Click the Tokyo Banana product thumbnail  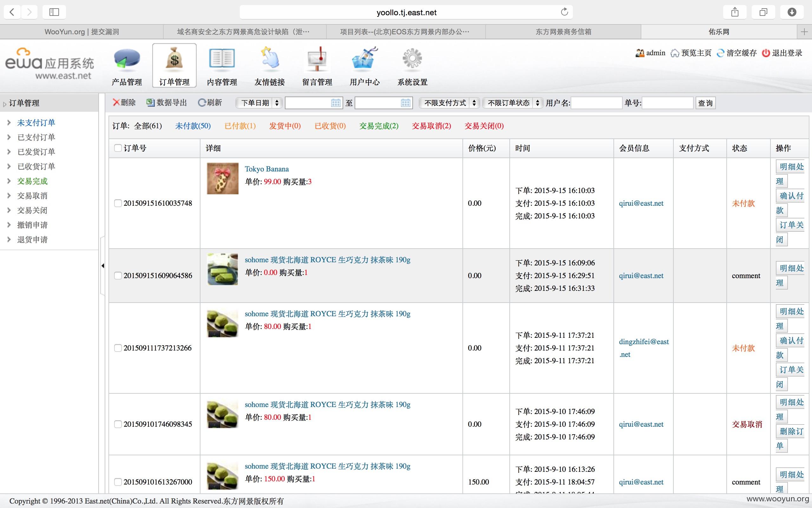point(222,178)
